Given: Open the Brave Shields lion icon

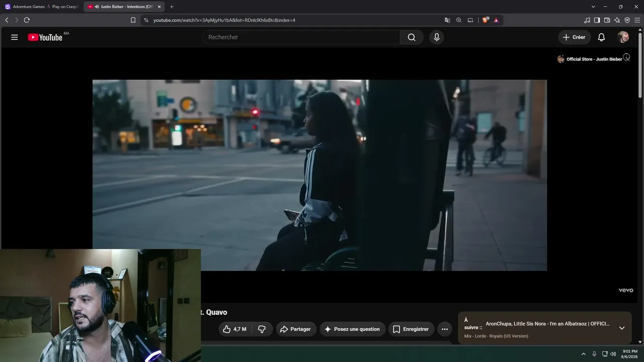Looking at the screenshot, I should 486,20.
